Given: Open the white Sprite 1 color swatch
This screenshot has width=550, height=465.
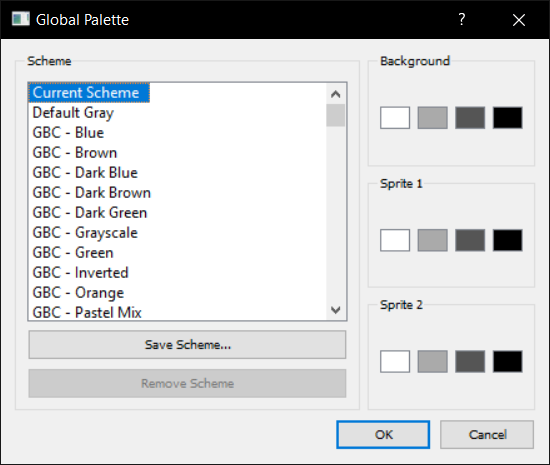Looking at the screenshot, I should click(395, 240).
